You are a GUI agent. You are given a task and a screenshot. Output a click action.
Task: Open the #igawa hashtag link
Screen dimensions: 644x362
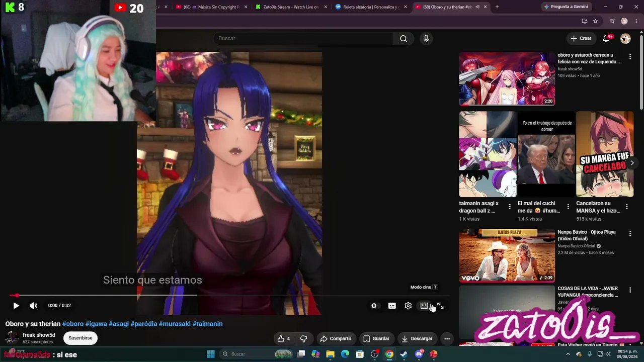tap(96, 324)
